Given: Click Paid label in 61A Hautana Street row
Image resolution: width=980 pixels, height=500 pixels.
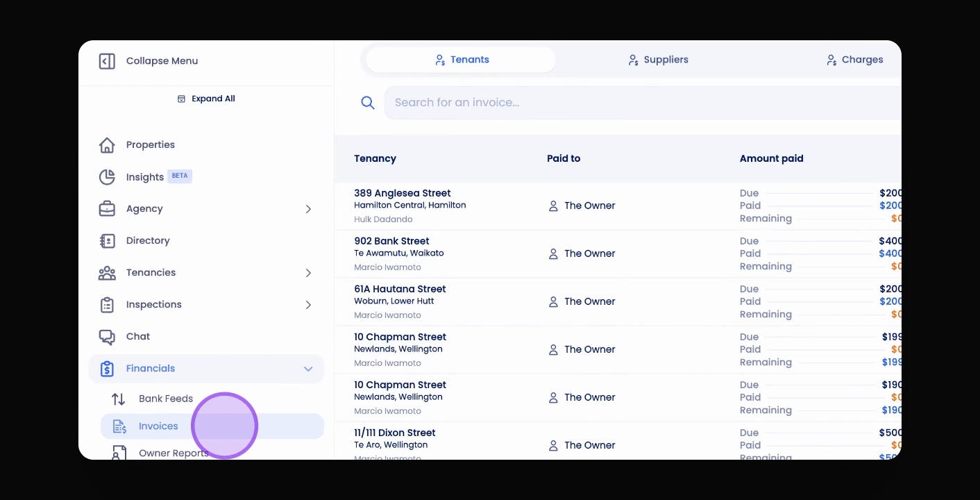Looking at the screenshot, I should coord(750,301).
